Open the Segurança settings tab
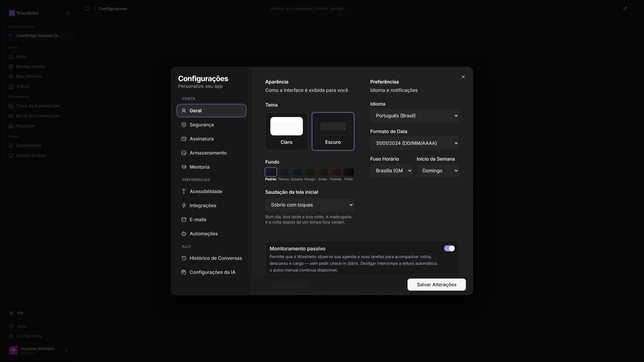This screenshot has width=644, height=362. (211, 125)
